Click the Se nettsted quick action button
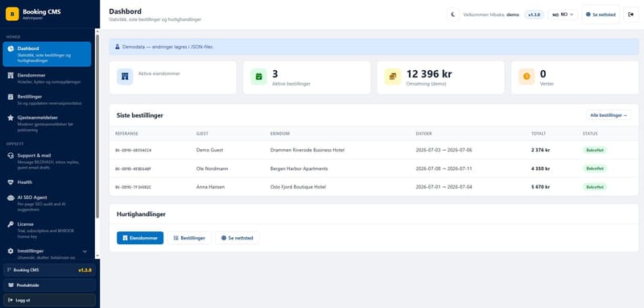This screenshot has width=644, height=308. (x=237, y=238)
